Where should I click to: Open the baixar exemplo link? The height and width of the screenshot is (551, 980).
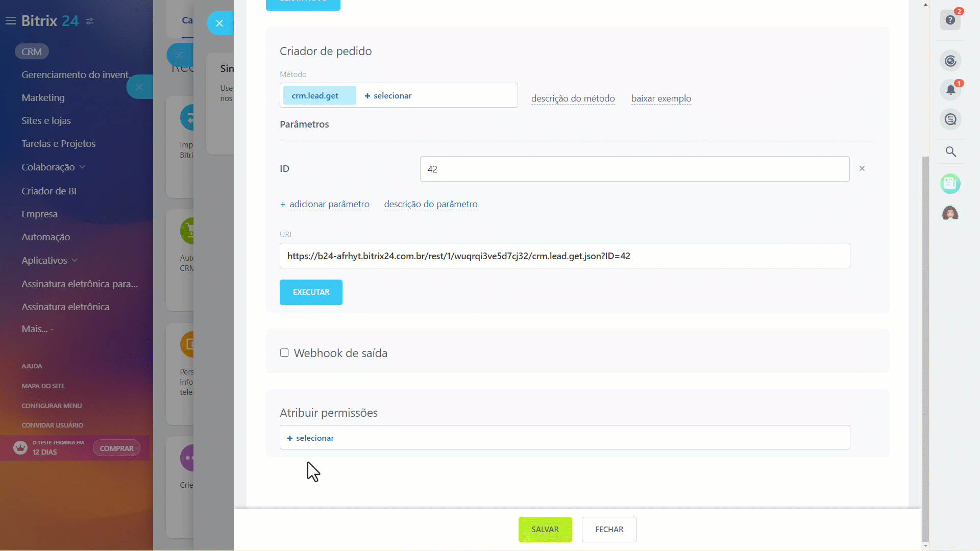661,98
